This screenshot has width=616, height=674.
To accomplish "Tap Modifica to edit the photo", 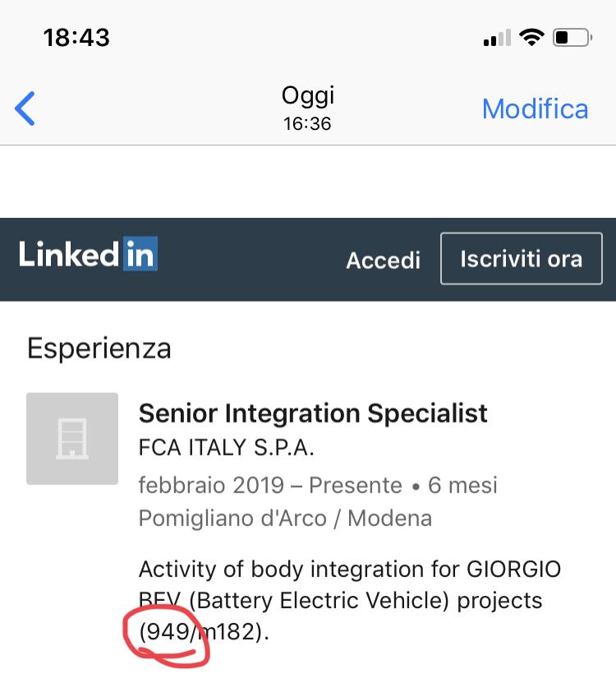I will point(535,108).
